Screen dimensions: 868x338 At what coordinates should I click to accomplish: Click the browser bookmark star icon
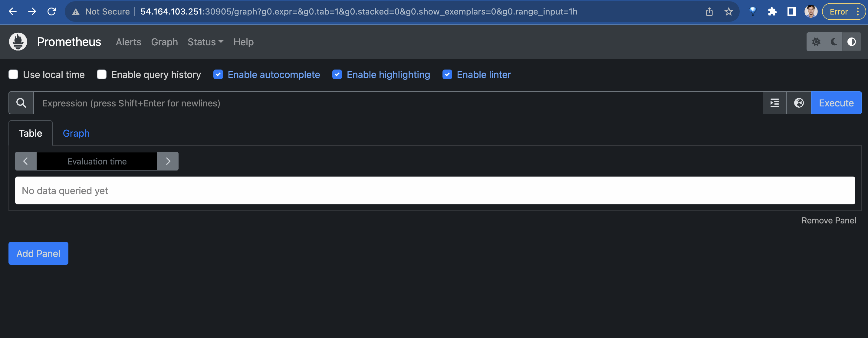coord(728,11)
